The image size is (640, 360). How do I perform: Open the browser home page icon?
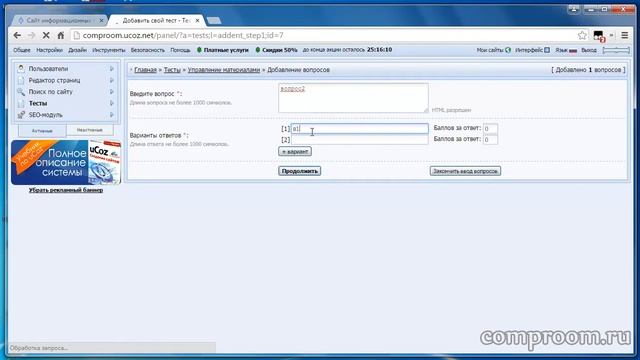tap(60, 36)
